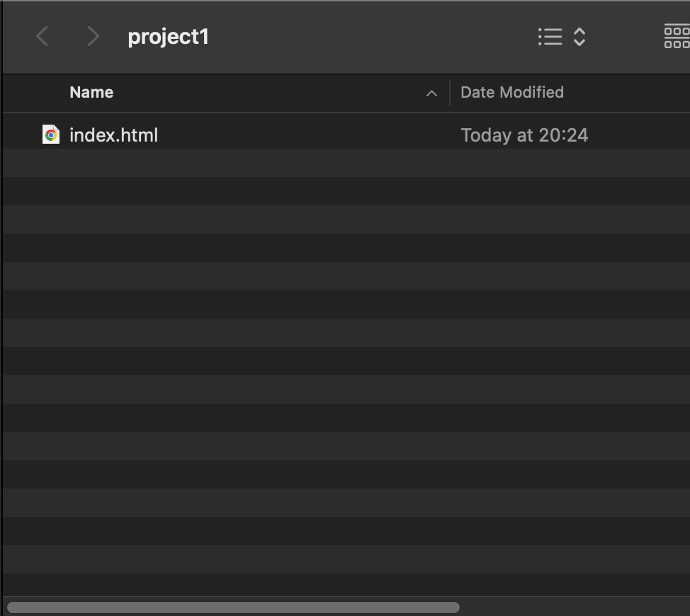Screen dimensions: 690x616
Task: Click the blank row just above the scrollbar
Action: tap(346, 585)
